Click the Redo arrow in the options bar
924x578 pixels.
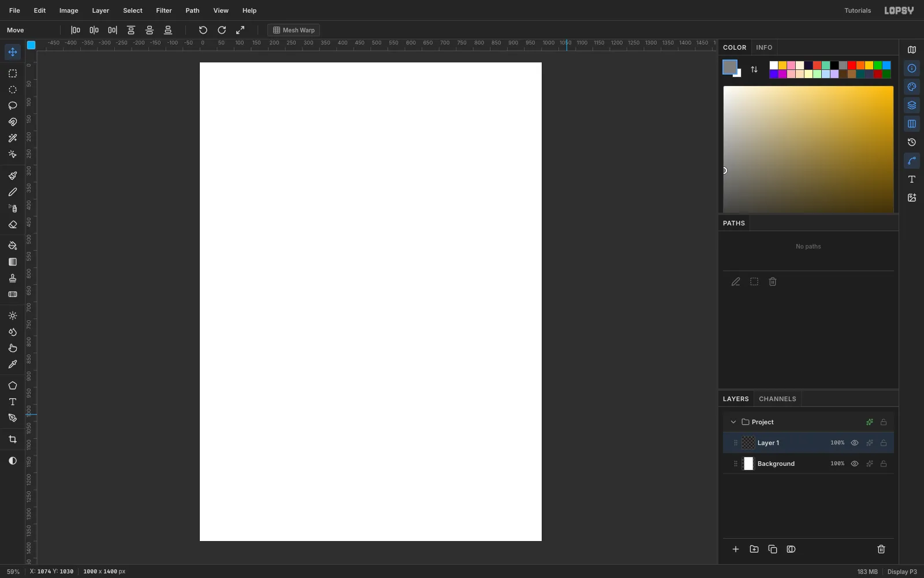tap(222, 30)
